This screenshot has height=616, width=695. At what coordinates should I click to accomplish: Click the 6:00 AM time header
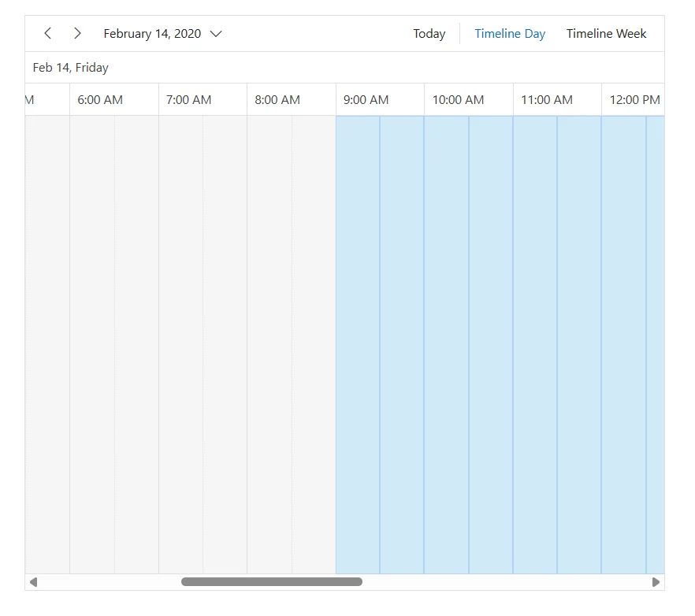click(114, 100)
